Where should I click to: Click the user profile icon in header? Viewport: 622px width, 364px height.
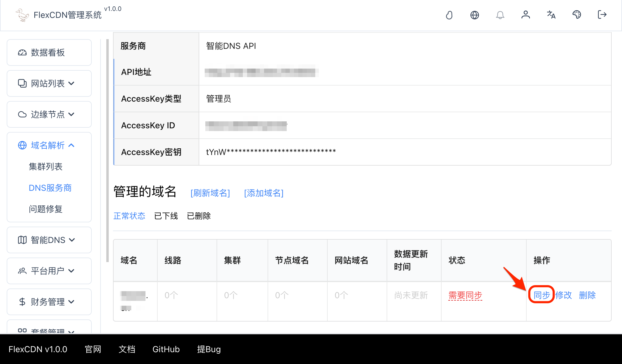pyautogui.click(x=526, y=15)
